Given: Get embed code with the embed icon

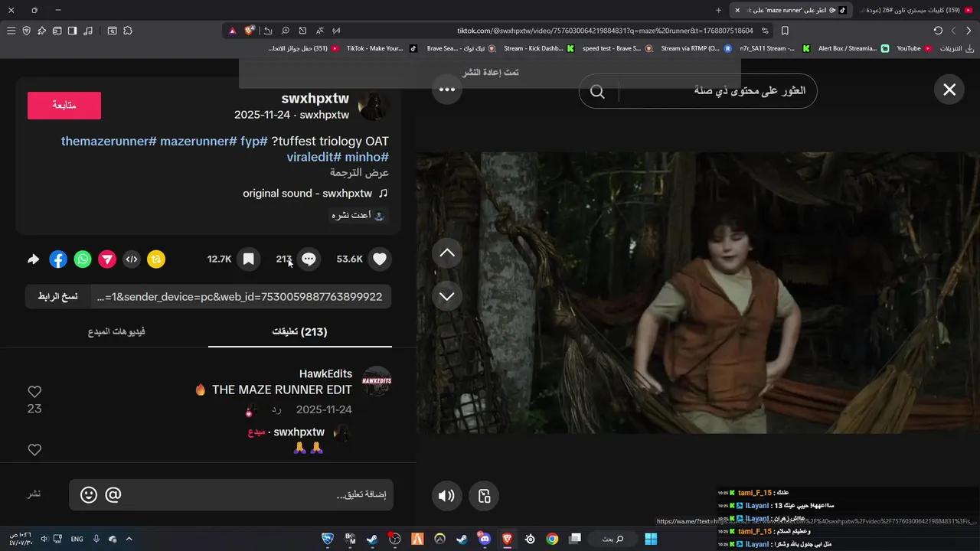Looking at the screenshot, I should click(132, 259).
